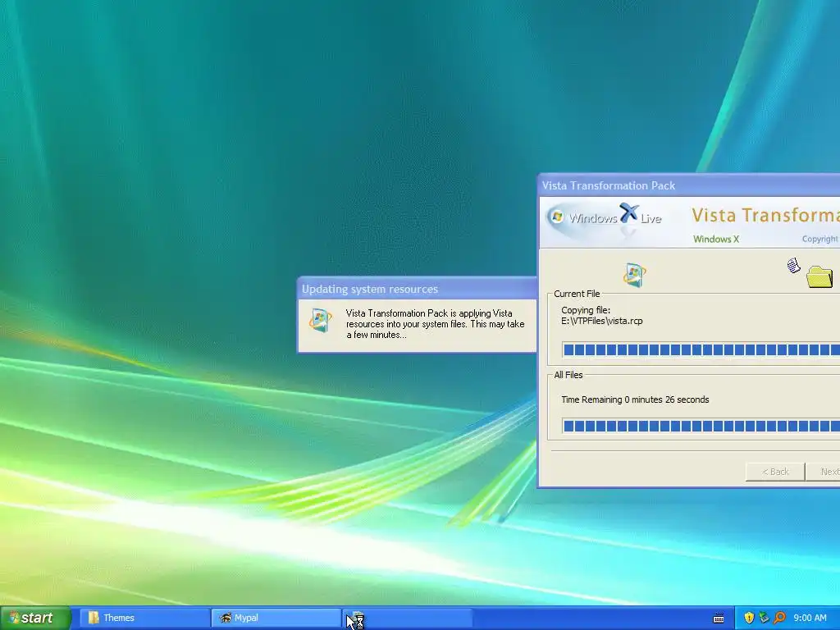This screenshot has height=630, width=840.
Task: Click the Vista Transformation Pack title bar
Action: coord(689,185)
